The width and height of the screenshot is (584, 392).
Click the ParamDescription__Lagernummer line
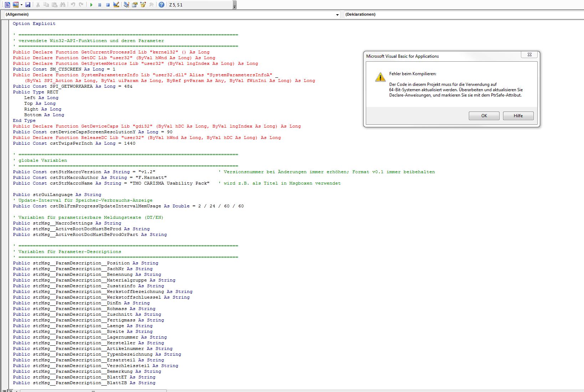tap(90, 337)
